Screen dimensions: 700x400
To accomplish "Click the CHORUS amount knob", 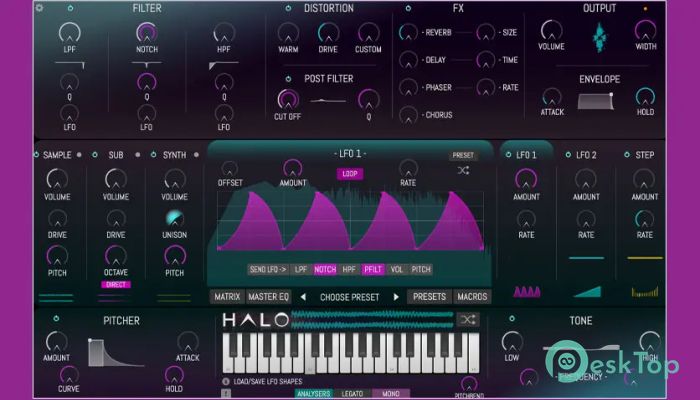I will coord(408,115).
